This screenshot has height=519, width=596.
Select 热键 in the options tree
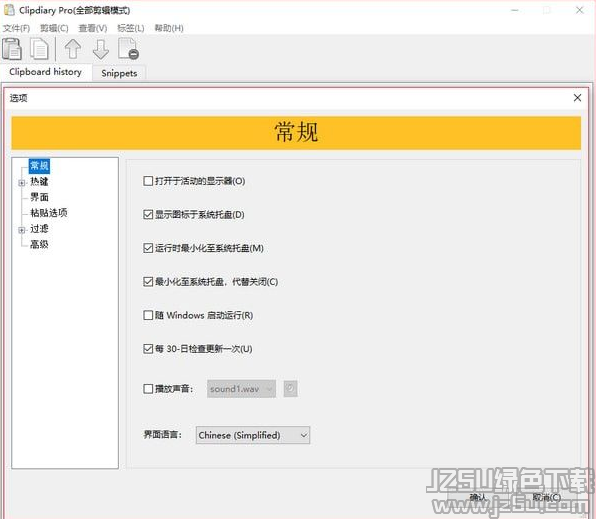(39, 181)
